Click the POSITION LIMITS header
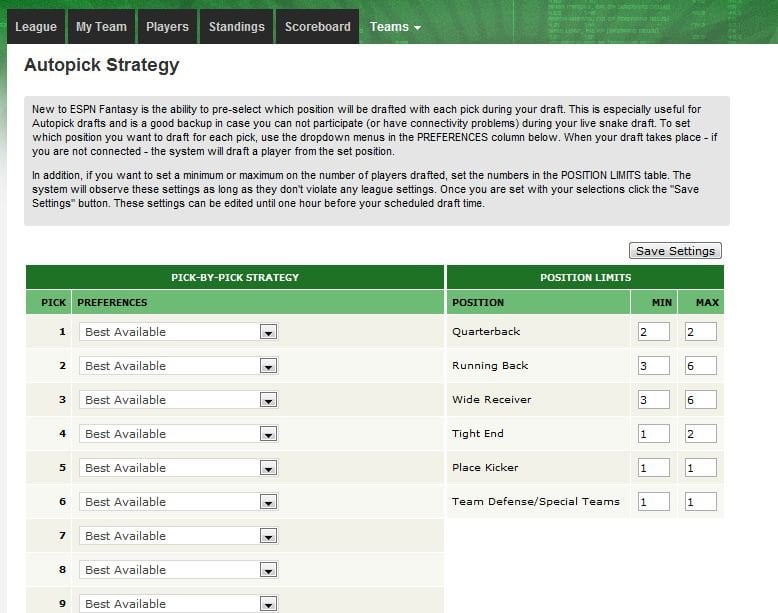The width and height of the screenshot is (778, 613). pyautogui.click(x=585, y=277)
